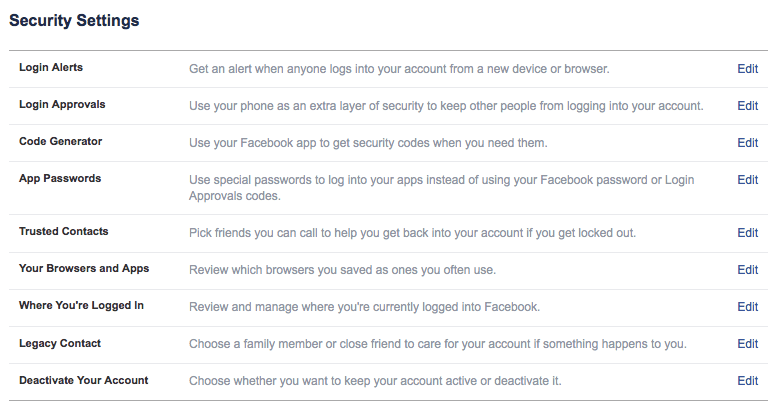Edit Where You're Logged In
Image resolution: width=784 pixels, height=416 pixels.
[747, 306]
